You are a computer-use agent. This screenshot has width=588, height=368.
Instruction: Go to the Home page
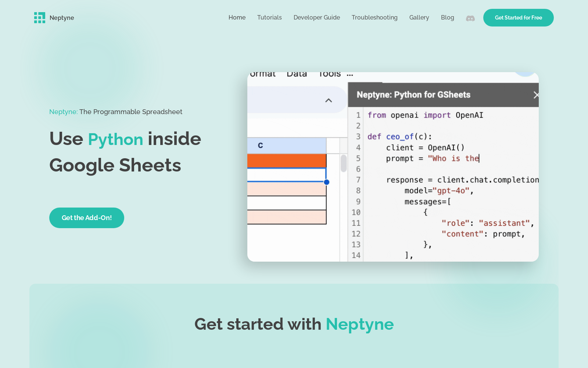coord(237,17)
